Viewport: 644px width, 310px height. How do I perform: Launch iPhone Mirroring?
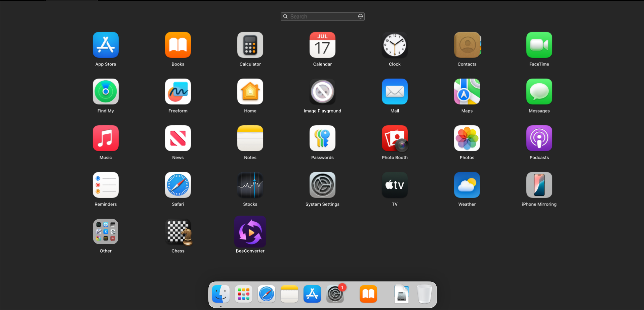point(539,185)
